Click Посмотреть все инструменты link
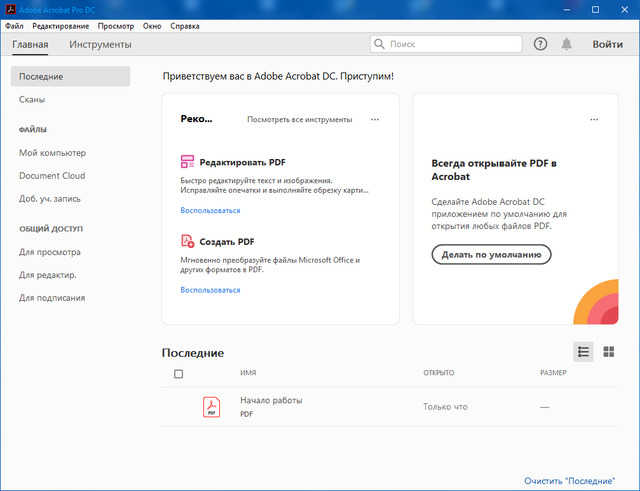 pos(299,119)
